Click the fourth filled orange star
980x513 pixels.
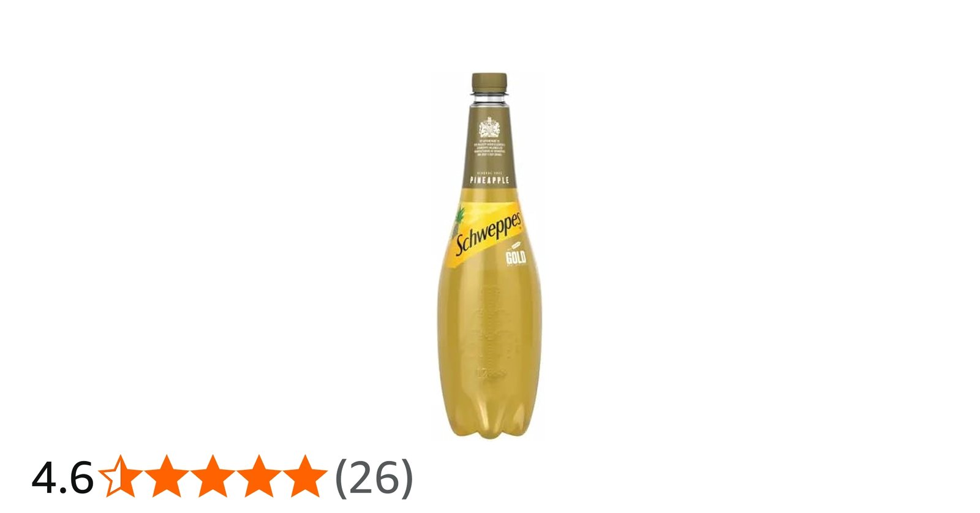click(x=260, y=476)
